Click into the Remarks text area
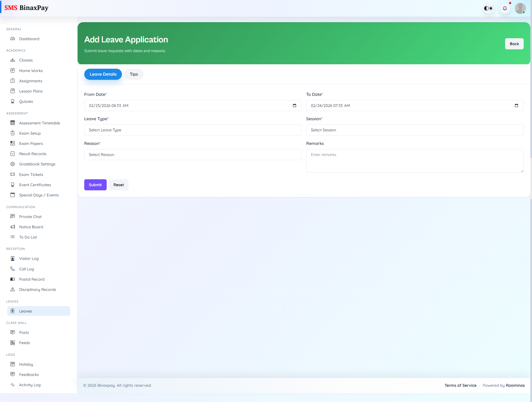This screenshot has height=402, width=532. pyautogui.click(x=415, y=161)
